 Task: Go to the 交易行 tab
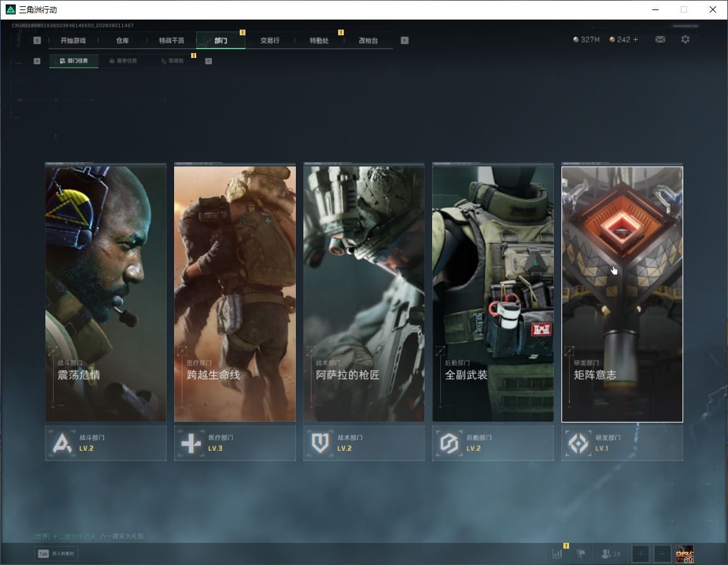270,40
